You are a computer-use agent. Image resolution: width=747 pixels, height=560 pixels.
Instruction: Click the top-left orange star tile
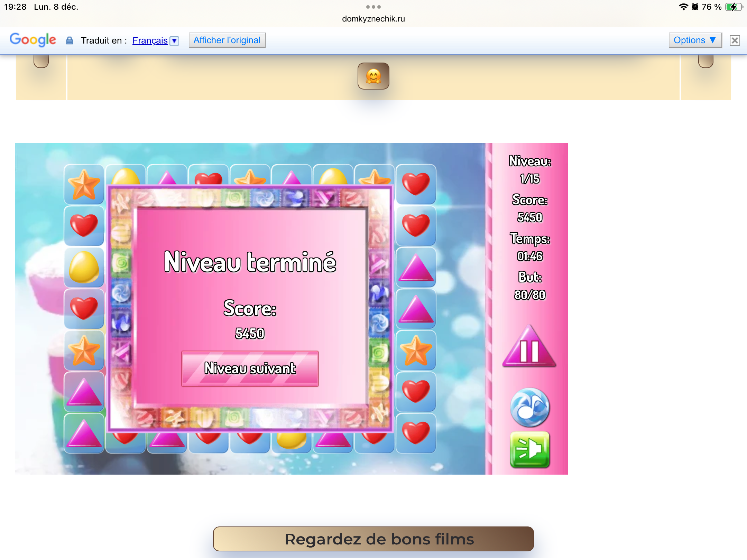[x=84, y=185]
